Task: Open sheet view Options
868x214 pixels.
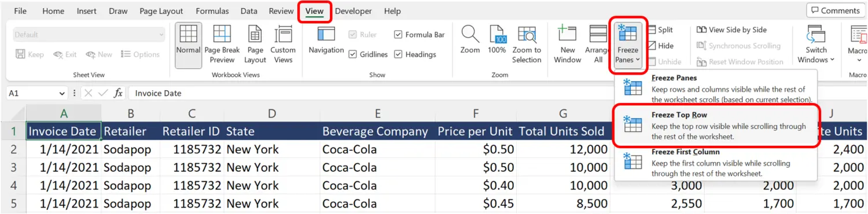Action: (x=140, y=54)
